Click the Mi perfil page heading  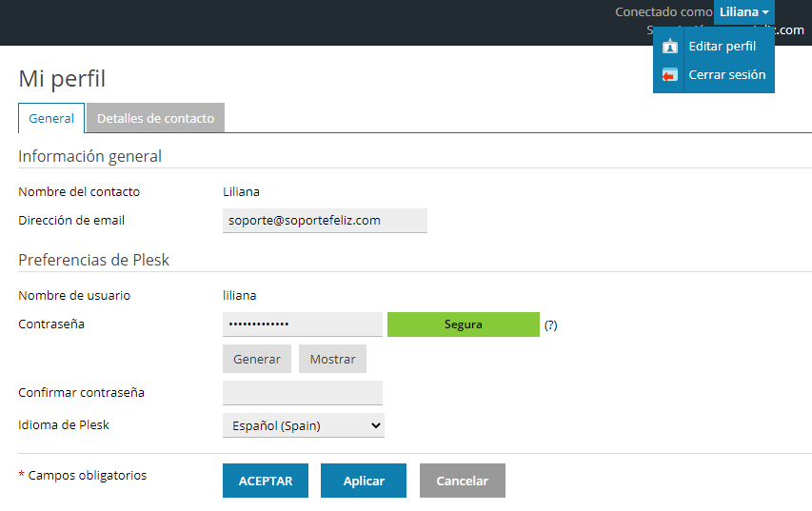(x=62, y=79)
